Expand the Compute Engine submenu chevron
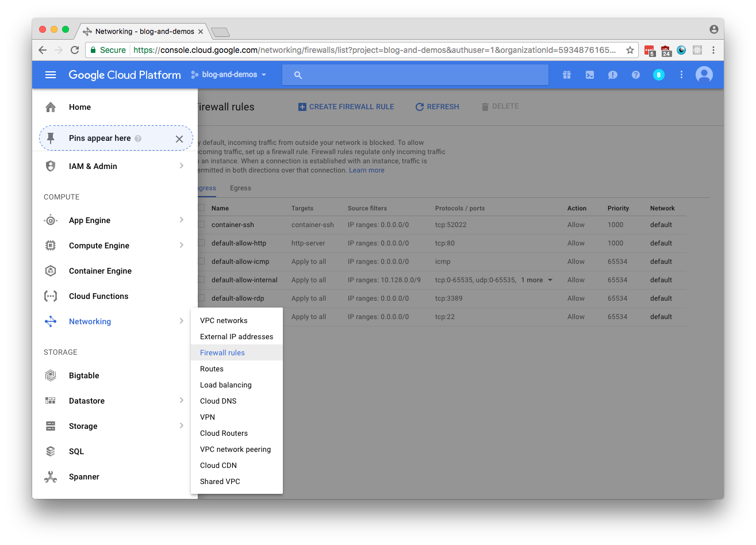 coord(181,245)
